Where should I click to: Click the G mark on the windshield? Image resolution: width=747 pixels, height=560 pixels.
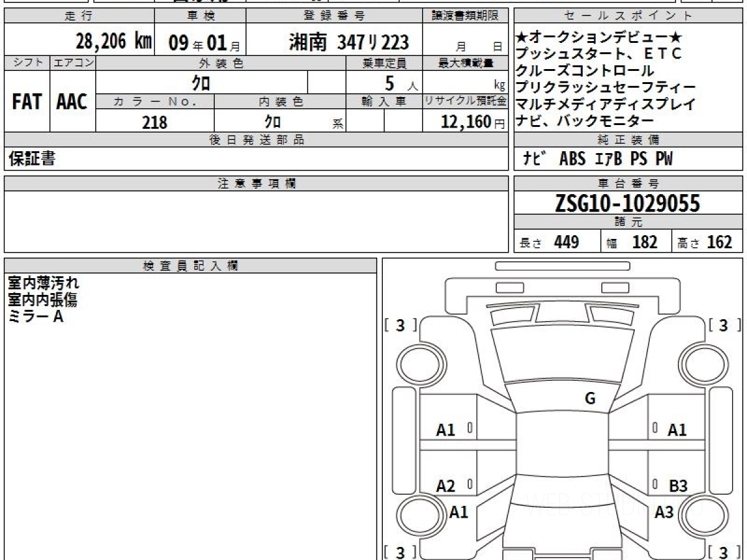[x=590, y=399]
